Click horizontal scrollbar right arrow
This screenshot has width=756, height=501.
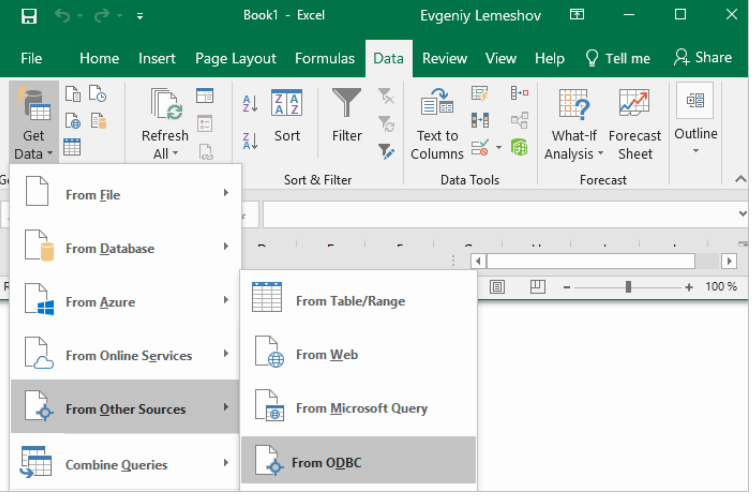[729, 261]
